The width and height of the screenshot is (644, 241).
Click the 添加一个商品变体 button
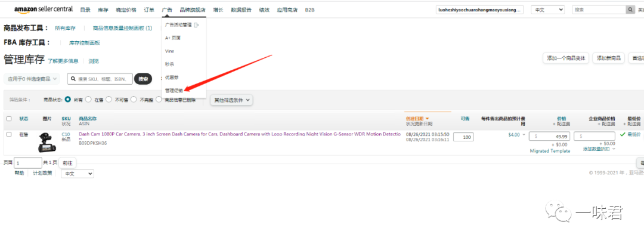pos(566,58)
